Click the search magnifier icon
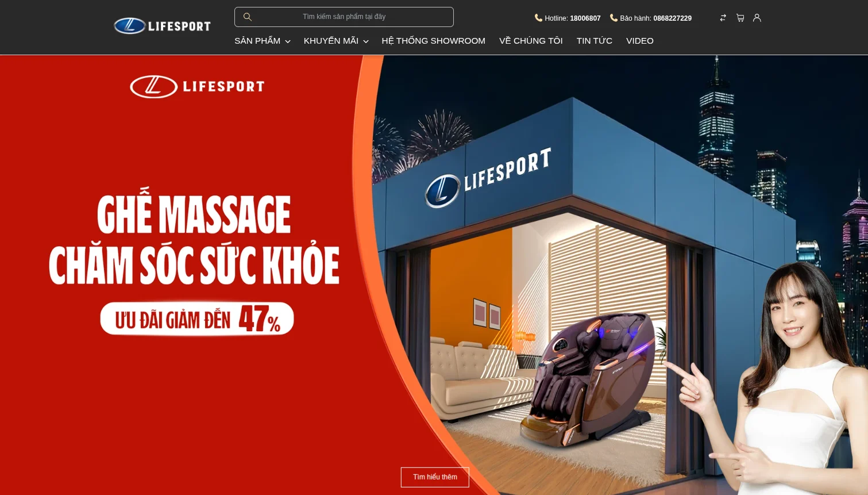 click(247, 17)
